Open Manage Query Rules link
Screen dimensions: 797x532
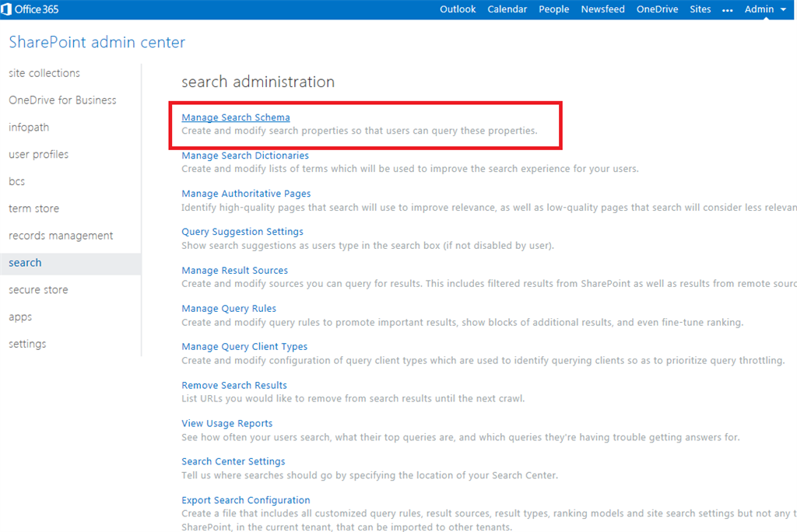click(x=229, y=309)
